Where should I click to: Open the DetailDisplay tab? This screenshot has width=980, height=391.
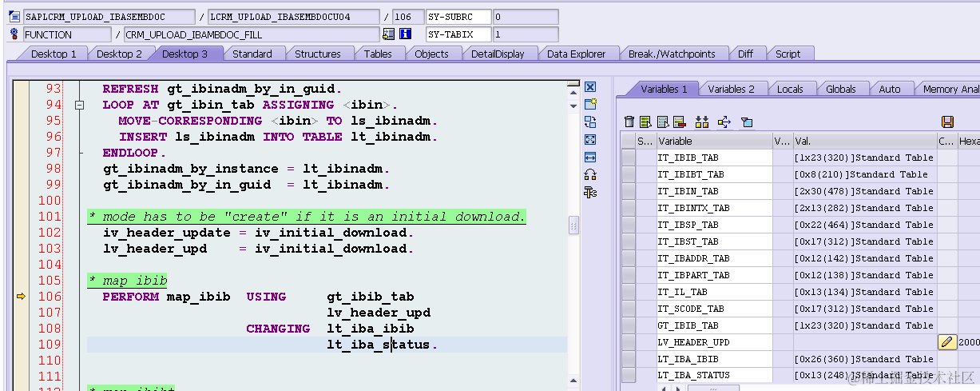click(498, 54)
